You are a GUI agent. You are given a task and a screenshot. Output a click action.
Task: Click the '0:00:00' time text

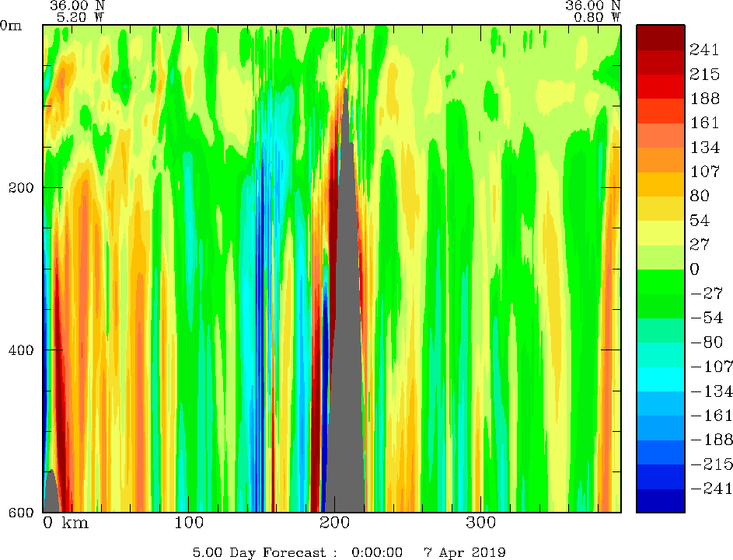pos(377,553)
